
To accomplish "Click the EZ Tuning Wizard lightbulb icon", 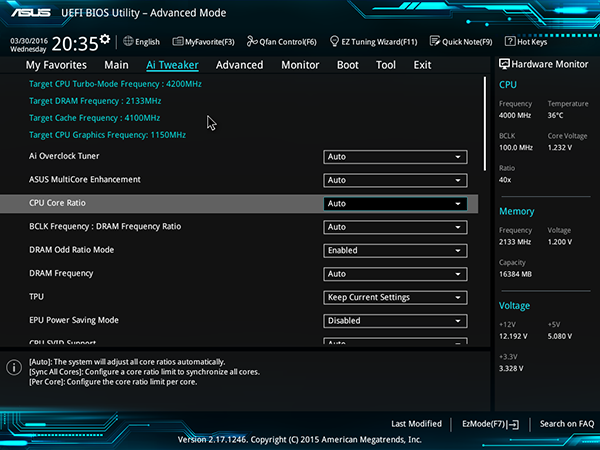I will tap(334, 41).
